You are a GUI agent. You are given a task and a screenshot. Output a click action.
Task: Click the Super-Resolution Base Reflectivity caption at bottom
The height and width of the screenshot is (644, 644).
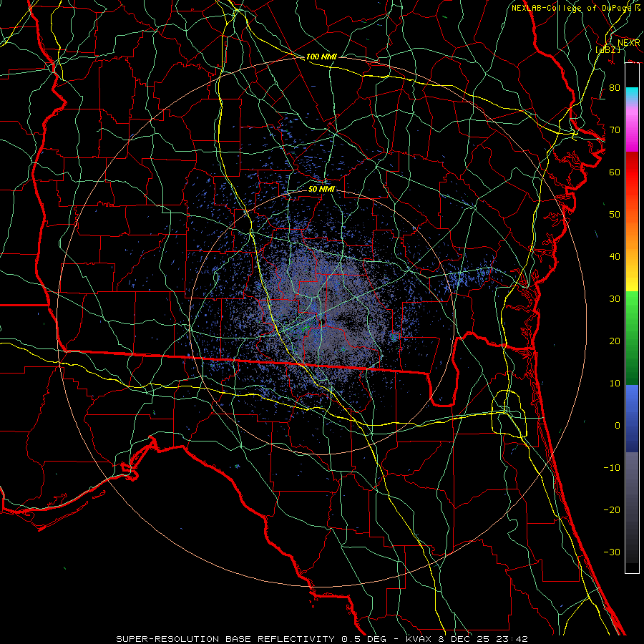(x=321, y=639)
